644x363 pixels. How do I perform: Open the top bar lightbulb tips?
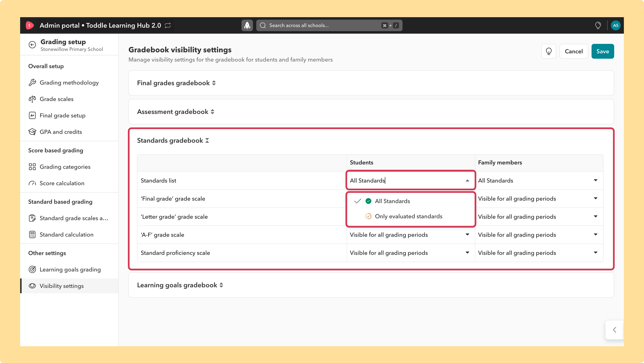point(598,25)
